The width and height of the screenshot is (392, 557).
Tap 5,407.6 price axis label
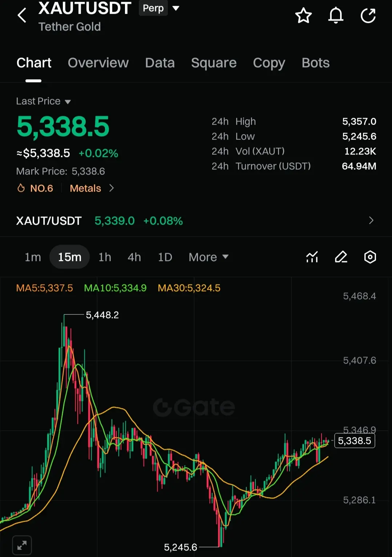pyautogui.click(x=359, y=360)
